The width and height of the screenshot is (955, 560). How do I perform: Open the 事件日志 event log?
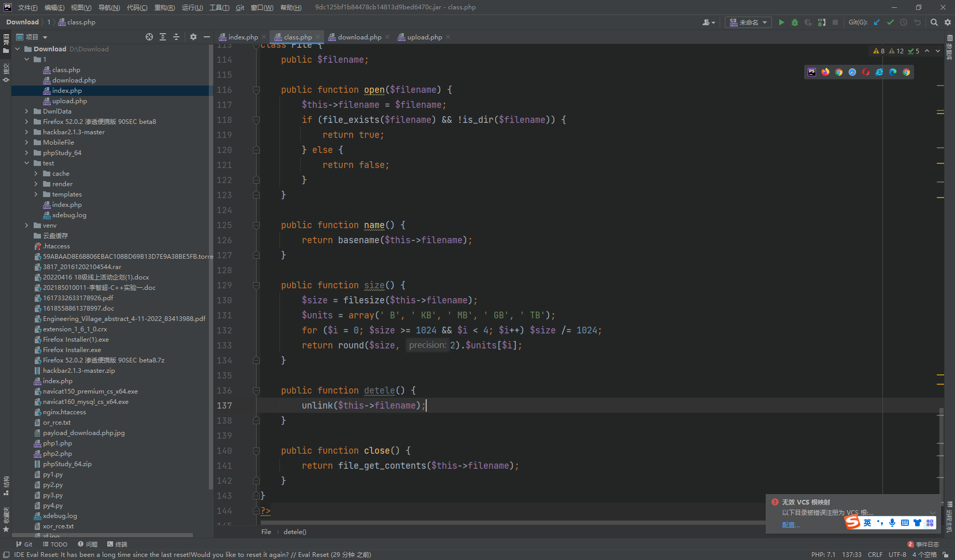pyautogui.click(x=923, y=544)
